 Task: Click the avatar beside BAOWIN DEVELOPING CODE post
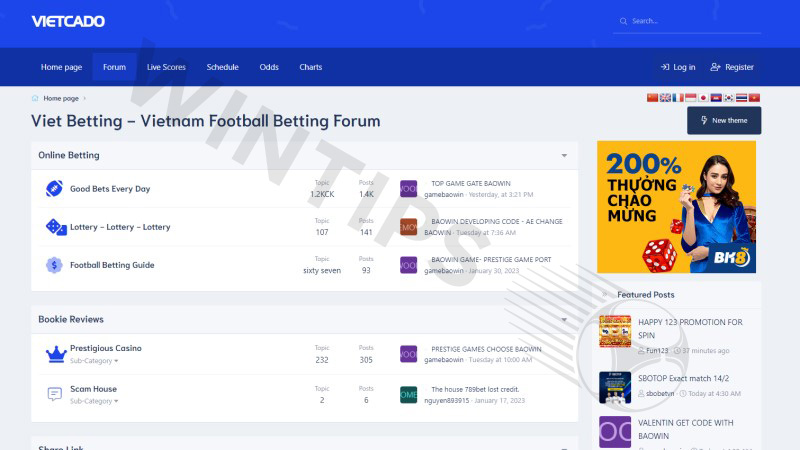408,227
